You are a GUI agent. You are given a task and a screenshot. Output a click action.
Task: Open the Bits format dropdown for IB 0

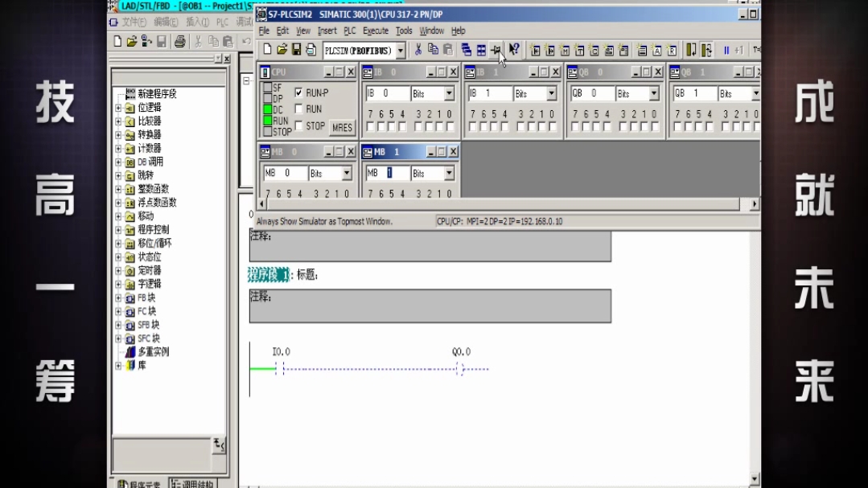(449, 94)
